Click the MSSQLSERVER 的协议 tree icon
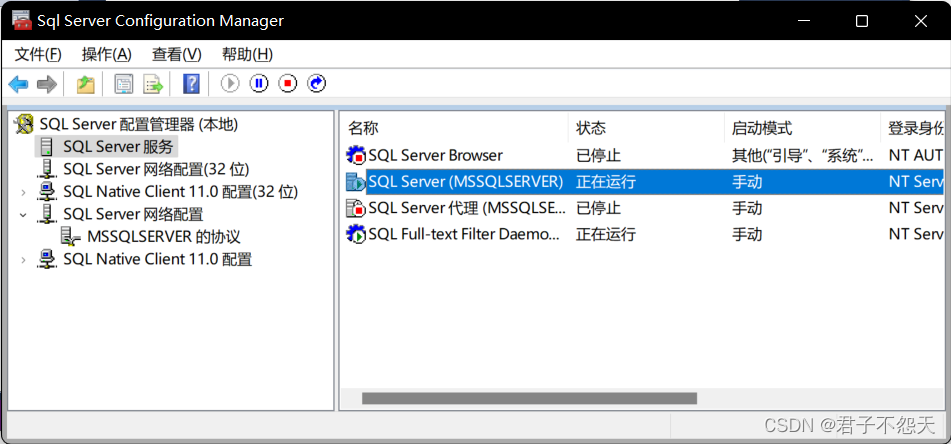Screen dimensions: 951x444 (x=71, y=237)
